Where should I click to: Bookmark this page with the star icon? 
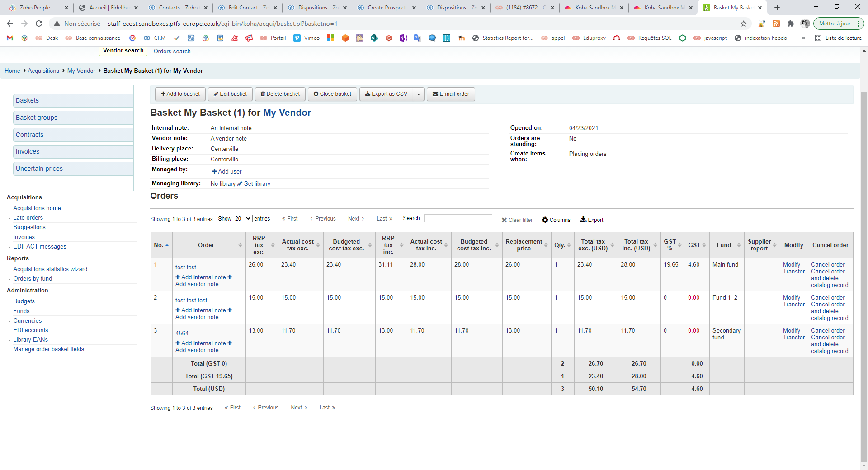pyautogui.click(x=744, y=23)
